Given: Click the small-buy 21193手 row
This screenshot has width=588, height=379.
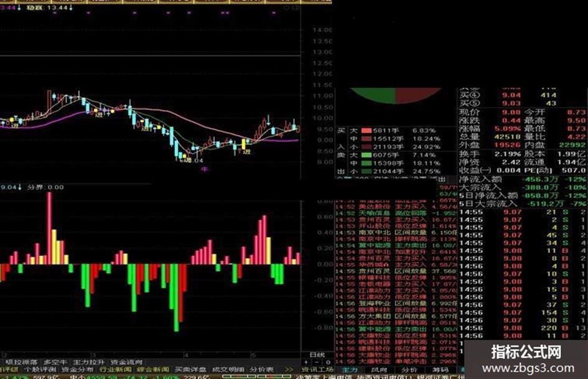Looking at the screenshot, I should tap(395, 147).
